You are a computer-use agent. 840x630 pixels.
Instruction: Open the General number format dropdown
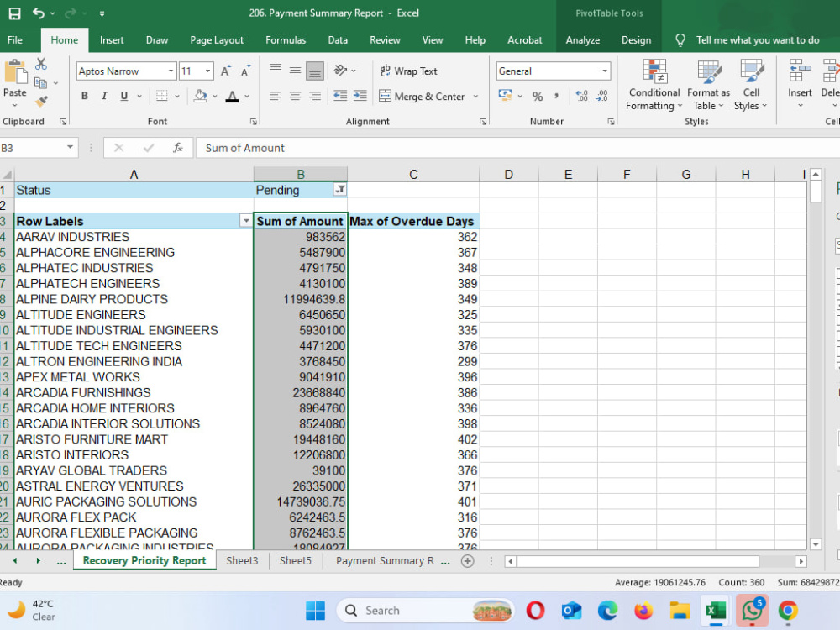(605, 71)
